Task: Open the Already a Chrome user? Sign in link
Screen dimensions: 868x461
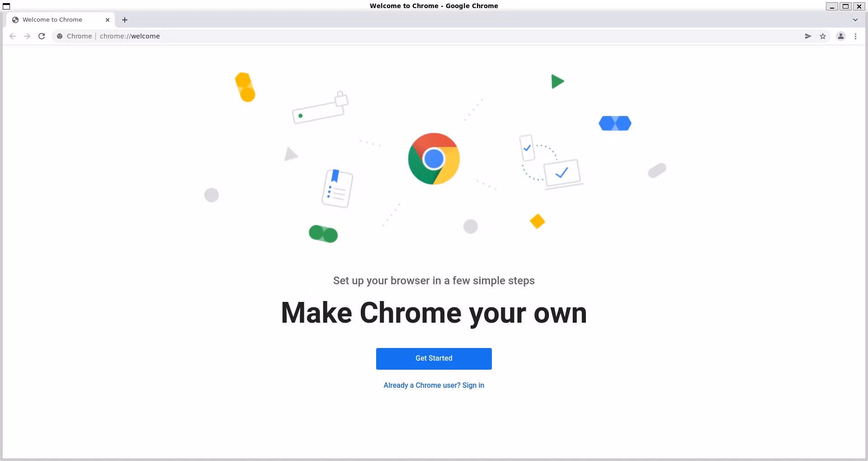Action: click(434, 385)
